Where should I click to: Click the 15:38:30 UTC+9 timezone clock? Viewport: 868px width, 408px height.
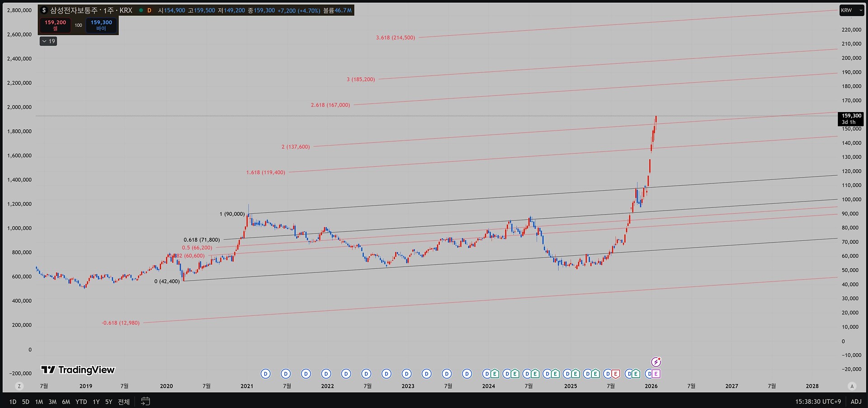818,401
